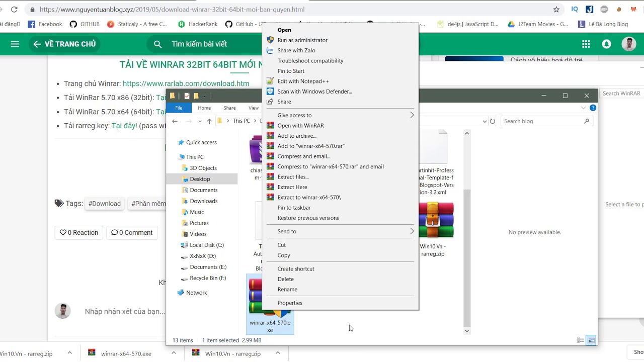Viewport: 644px width, 362px height.
Task: Open options for winrar-x64-570.exe download
Action: click(174, 353)
